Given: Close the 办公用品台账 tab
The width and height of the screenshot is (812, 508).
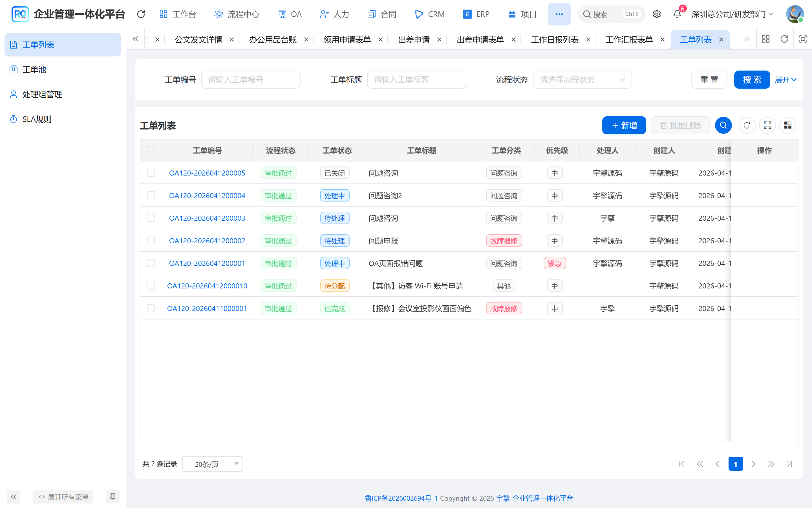Looking at the screenshot, I should 306,40.
